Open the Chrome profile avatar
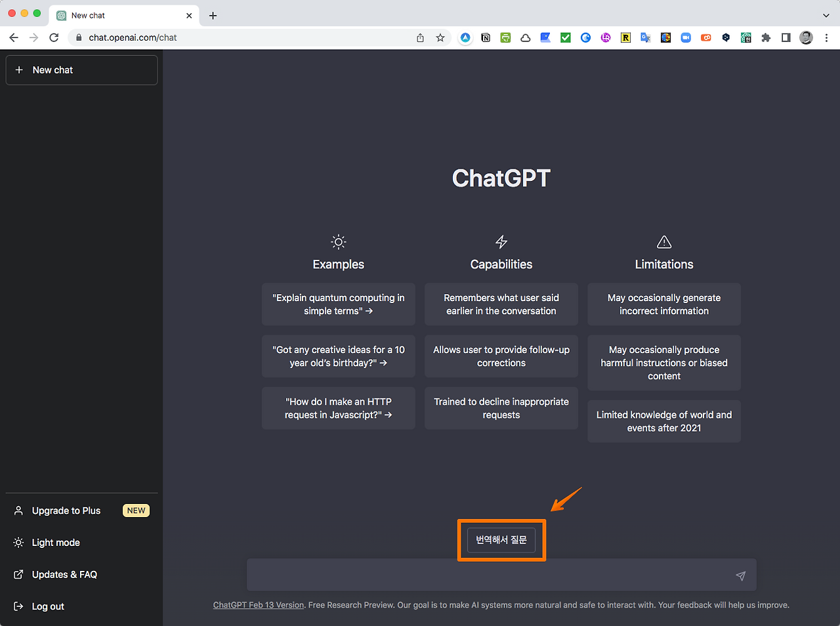The width and height of the screenshot is (840, 626). (x=807, y=37)
